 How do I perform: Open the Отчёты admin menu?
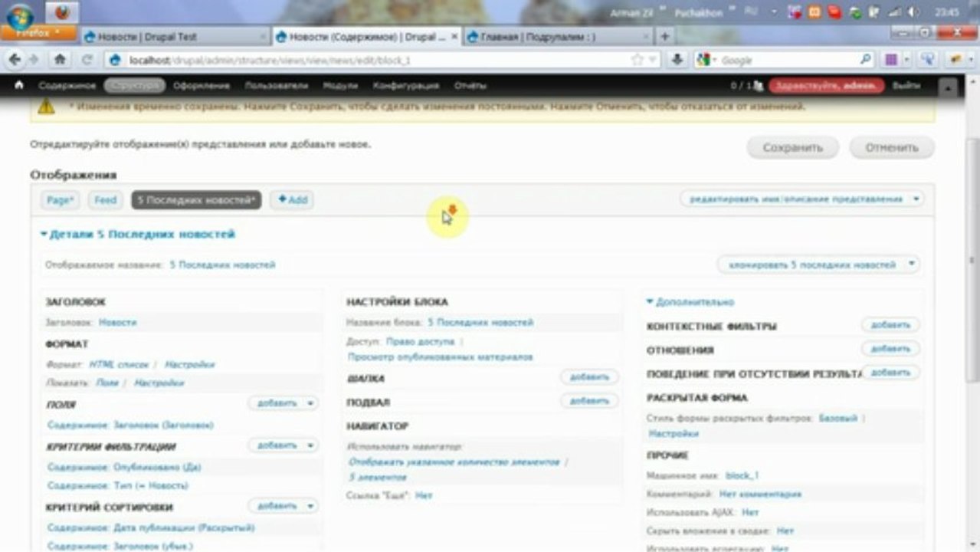(470, 86)
